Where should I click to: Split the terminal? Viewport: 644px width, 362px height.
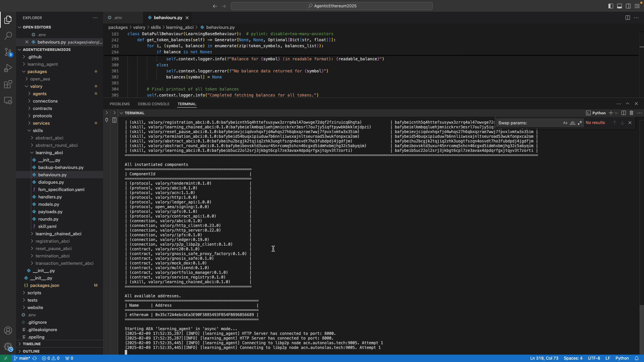(x=624, y=113)
